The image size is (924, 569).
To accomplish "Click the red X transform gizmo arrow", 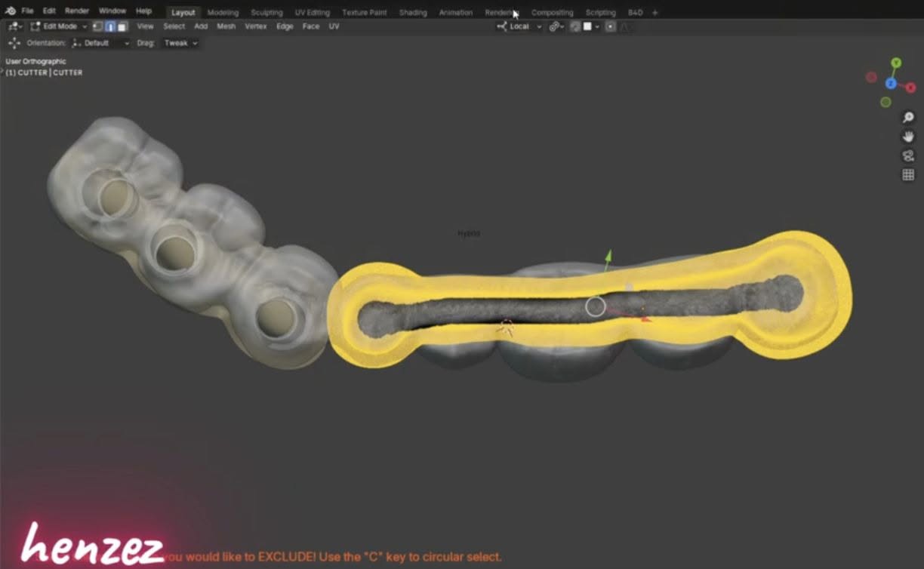I will pos(645,318).
